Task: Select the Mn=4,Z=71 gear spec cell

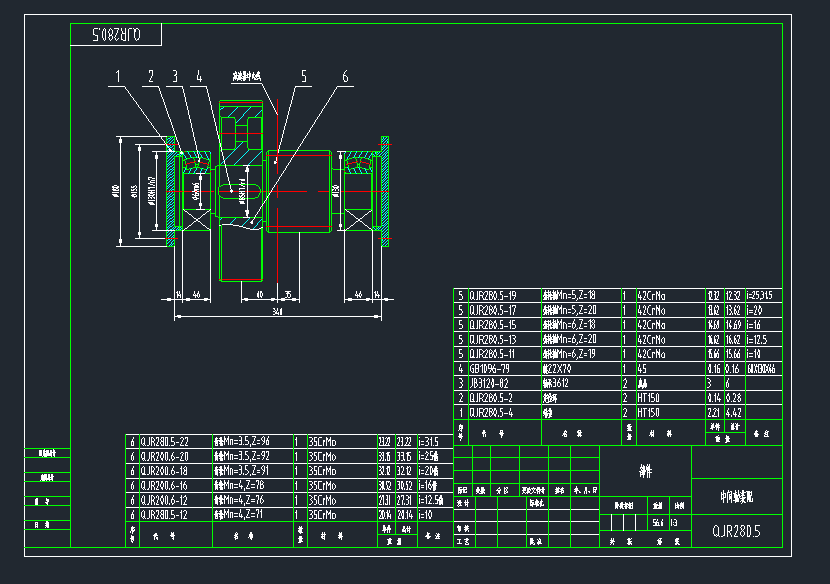Action: tap(252, 515)
